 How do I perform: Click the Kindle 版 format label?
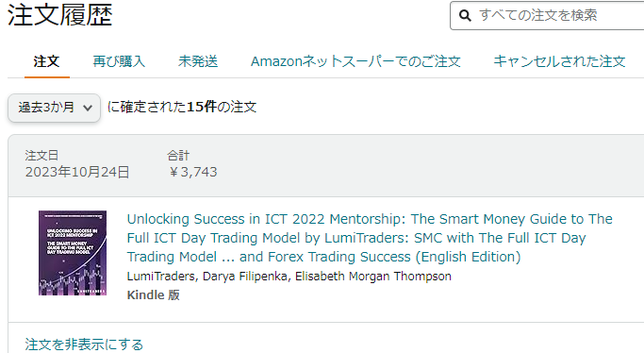tap(153, 295)
